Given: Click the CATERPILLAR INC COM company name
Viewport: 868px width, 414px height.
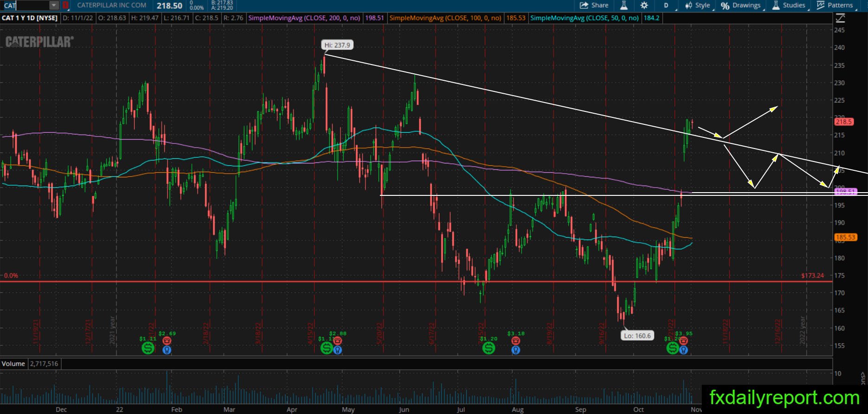Looking at the screenshot, I should pos(111,6).
